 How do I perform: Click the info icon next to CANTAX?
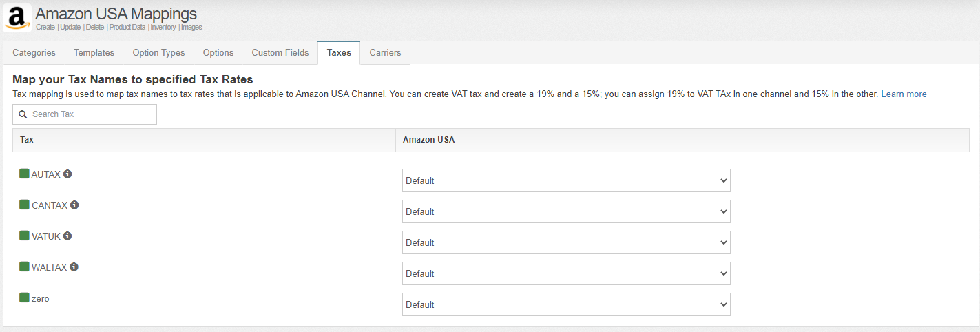74,205
